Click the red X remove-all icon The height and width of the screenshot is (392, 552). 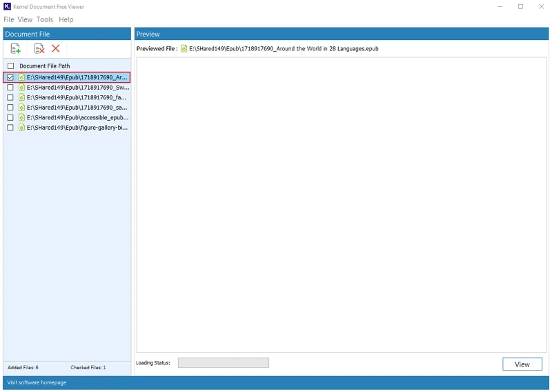[56, 48]
